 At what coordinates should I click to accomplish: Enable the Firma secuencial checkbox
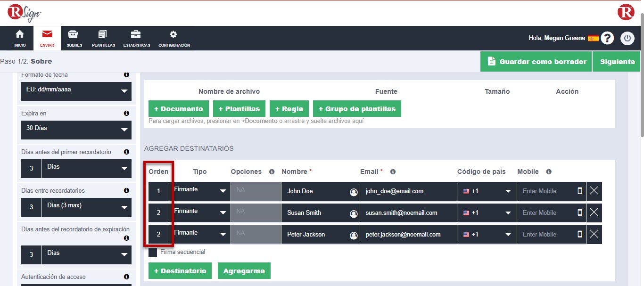pyautogui.click(x=152, y=252)
